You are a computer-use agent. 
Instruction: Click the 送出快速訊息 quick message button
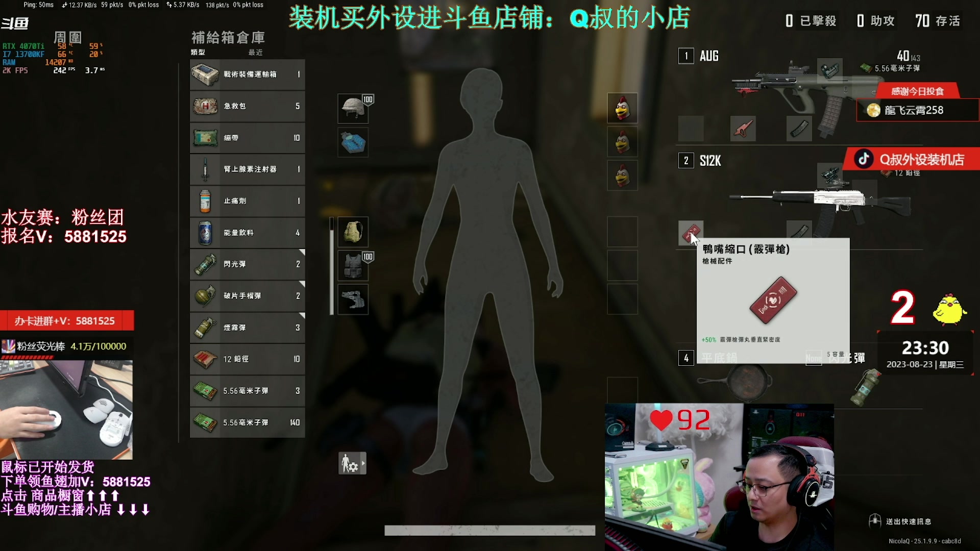[x=900, y=521]
